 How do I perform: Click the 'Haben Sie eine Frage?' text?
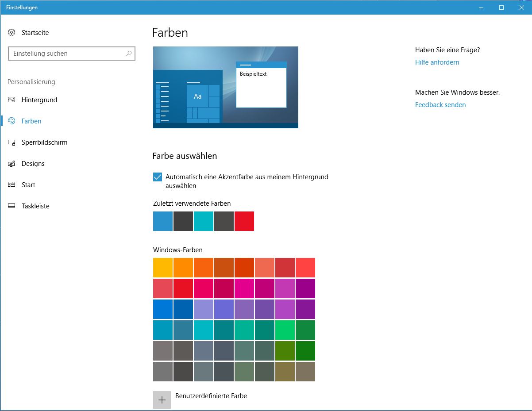point(447,50)
